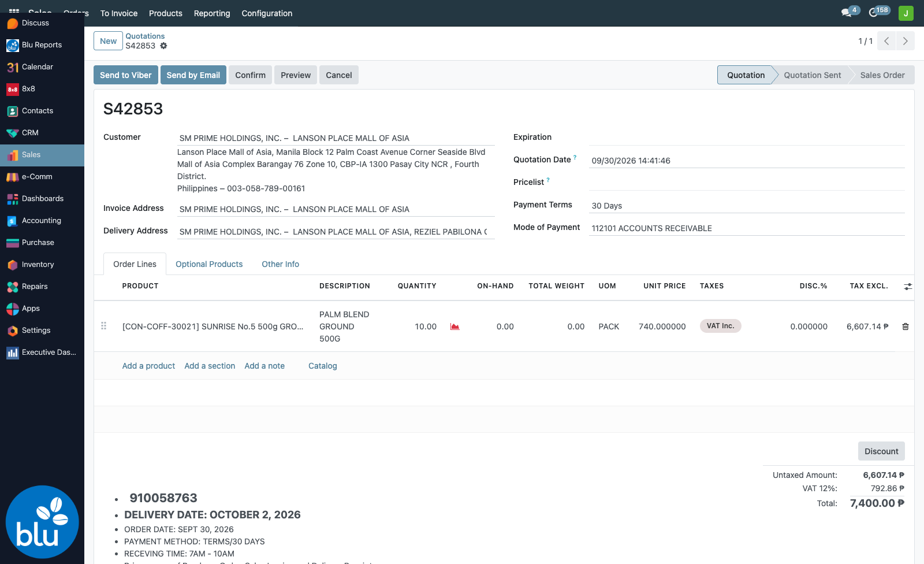Open the Purchase app

point(42,243)
